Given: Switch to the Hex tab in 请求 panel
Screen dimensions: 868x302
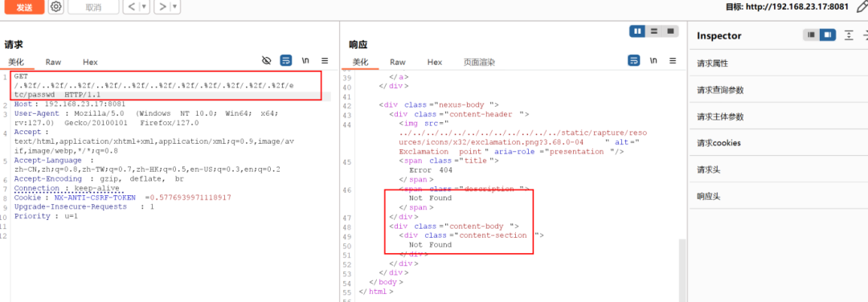Looking at the screenshot, I should tap(90, 62).
